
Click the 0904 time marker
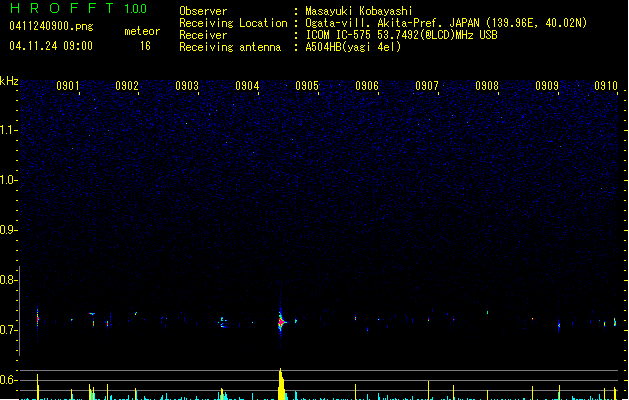tap(247, 86)
